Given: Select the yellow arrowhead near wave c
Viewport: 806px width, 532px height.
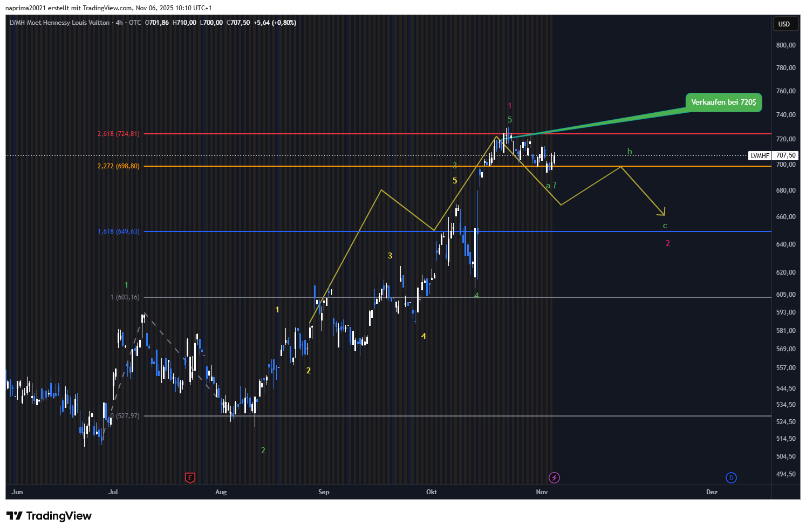Looking at the screenshot, I should pyautogui.click(x=662, y=213).
